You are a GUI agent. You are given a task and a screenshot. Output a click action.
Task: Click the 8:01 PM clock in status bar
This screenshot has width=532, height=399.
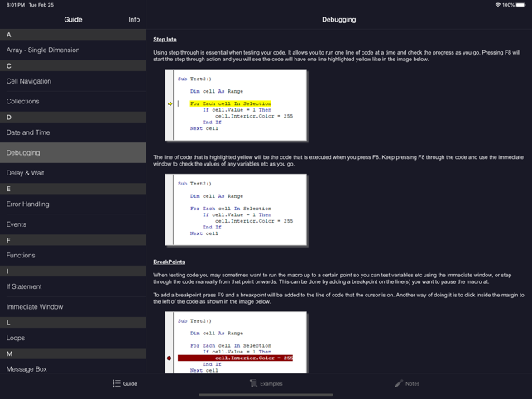pyautogui.click(x=15, y=5)
